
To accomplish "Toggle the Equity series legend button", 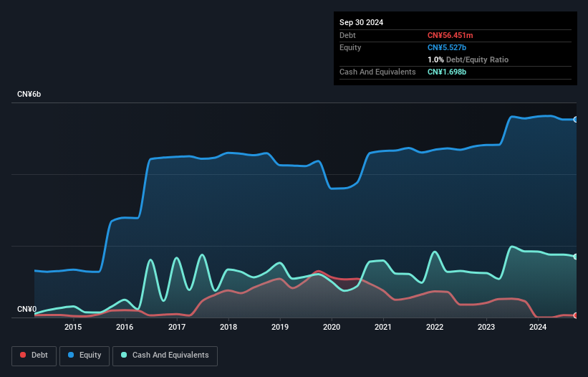I will 85,355.
